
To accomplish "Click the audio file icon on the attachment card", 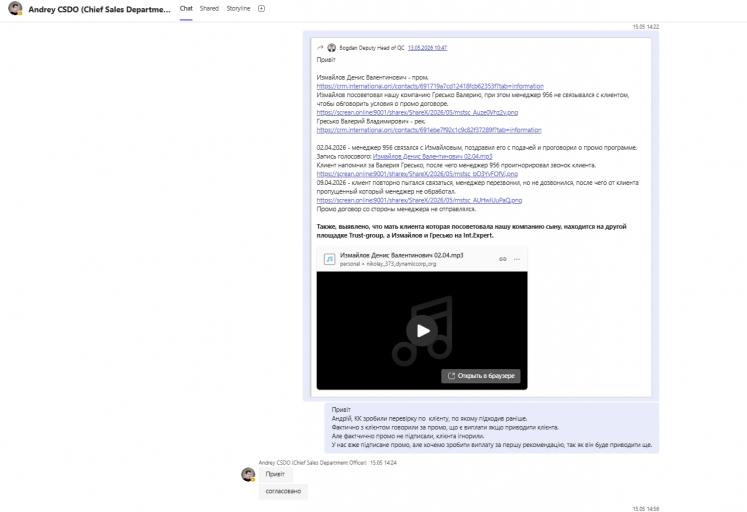I will pyautogui.click(x=329, y=259).
